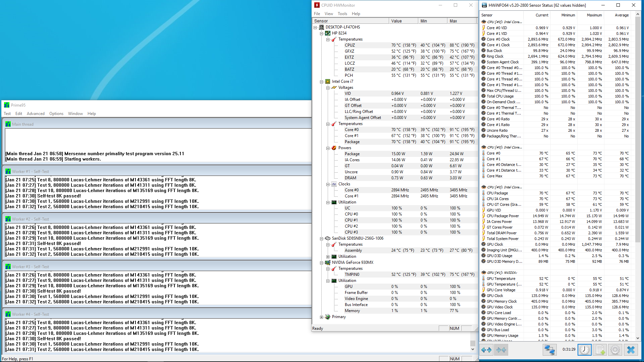
Task: Click the DESKTOP-LF47OHS computer icon in HWMonitor
Action: point(321,27)
